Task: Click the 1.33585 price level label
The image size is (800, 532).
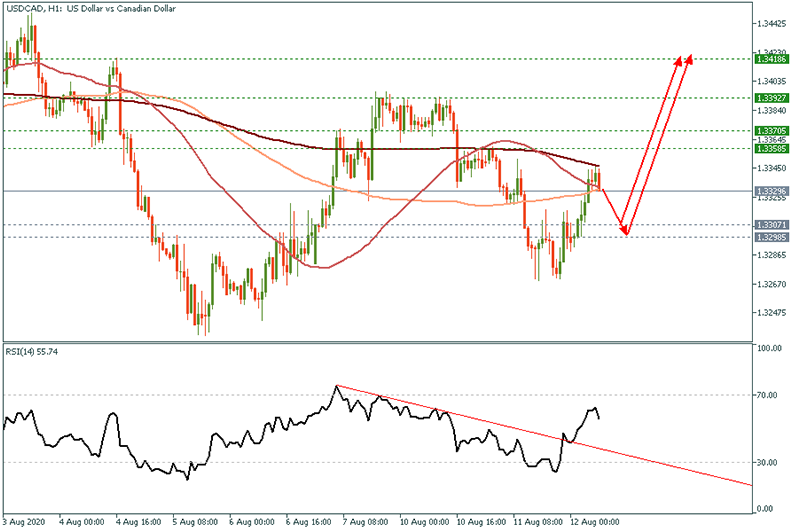Action: point(774,149)
